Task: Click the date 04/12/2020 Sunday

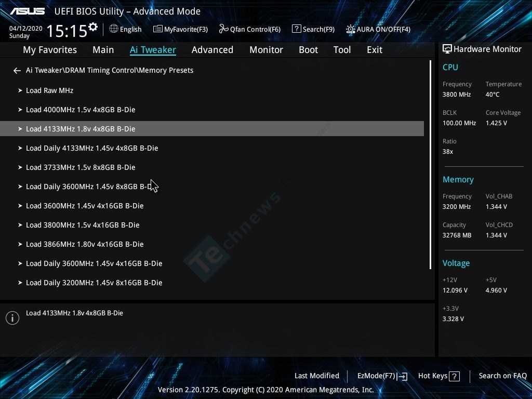Action: click(x=26, y=32)
